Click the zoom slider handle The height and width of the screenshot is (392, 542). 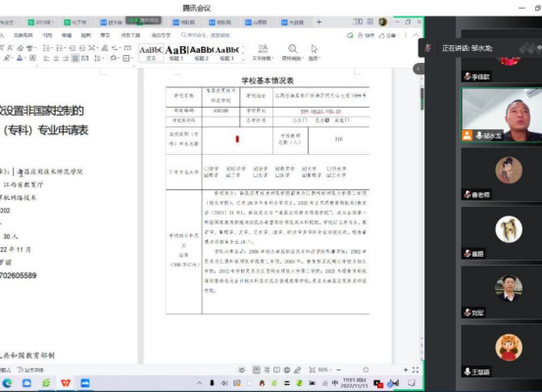tap(366, 369)
